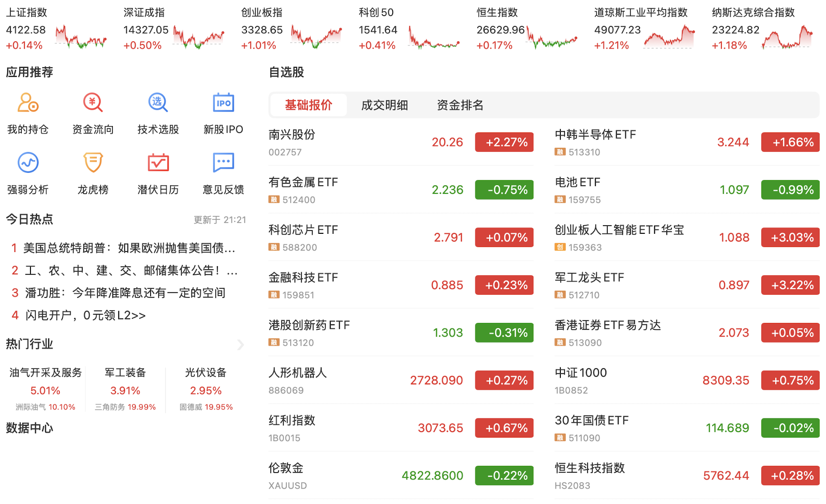The height and width of the screenshot is (504, 826).
Task: Switch to the 成交明细 tab
Action: (384, 105)
